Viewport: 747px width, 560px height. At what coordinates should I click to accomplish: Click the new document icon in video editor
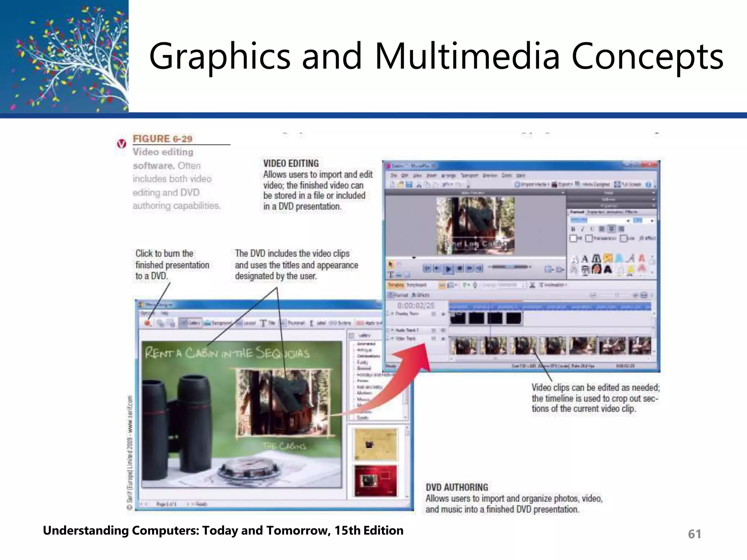tap(392, 184)
